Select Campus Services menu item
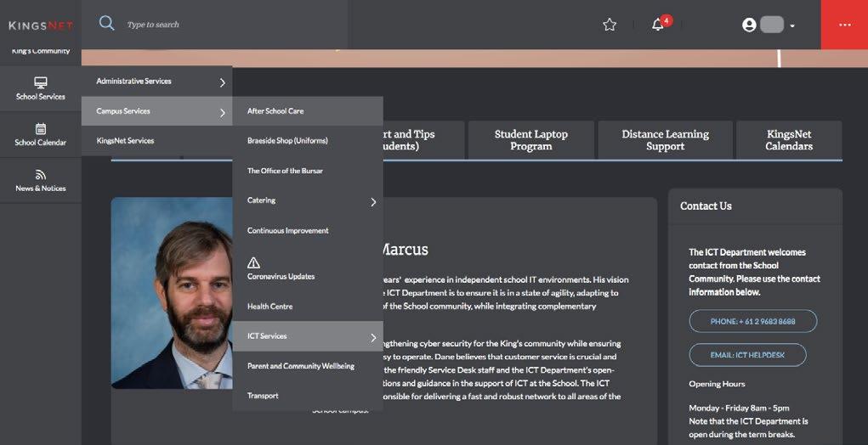Image resolution: width=868 pixels, height=445 pixels. click(x=156, y=111)
